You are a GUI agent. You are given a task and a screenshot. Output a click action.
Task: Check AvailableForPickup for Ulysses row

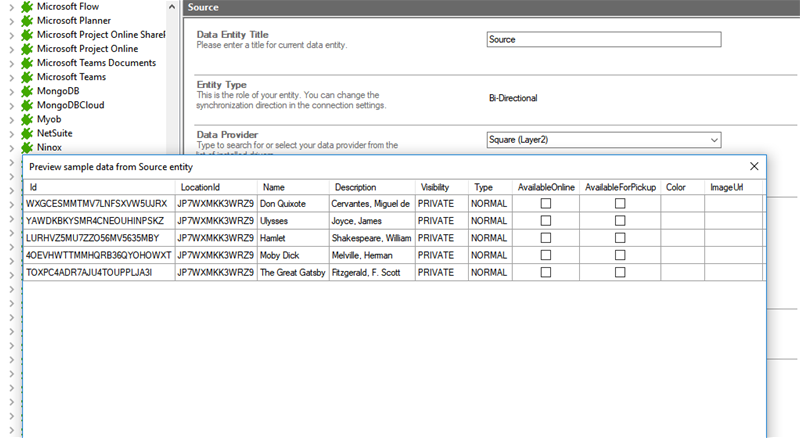pos(620,221)
